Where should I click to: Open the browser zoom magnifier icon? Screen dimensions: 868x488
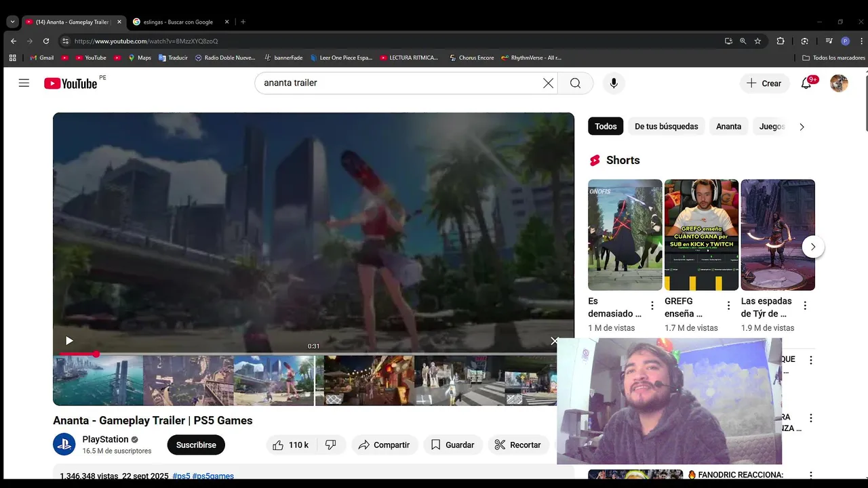tap(743, 41)
